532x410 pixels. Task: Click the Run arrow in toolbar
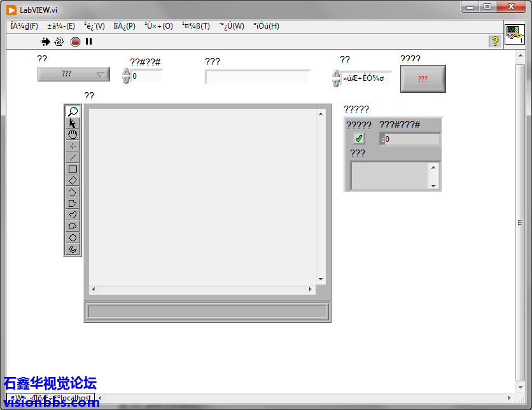pos(45,41)
